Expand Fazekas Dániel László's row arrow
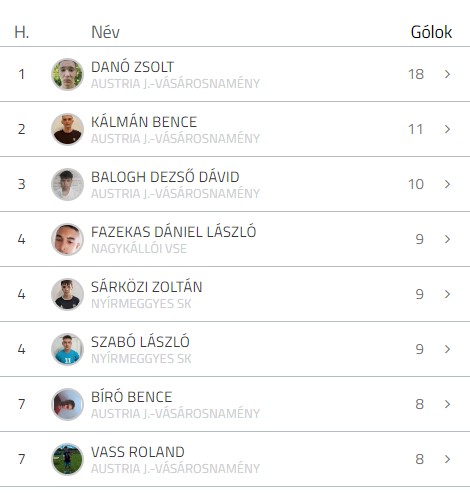This screenshot has height=498, width=470. [447, 239]
